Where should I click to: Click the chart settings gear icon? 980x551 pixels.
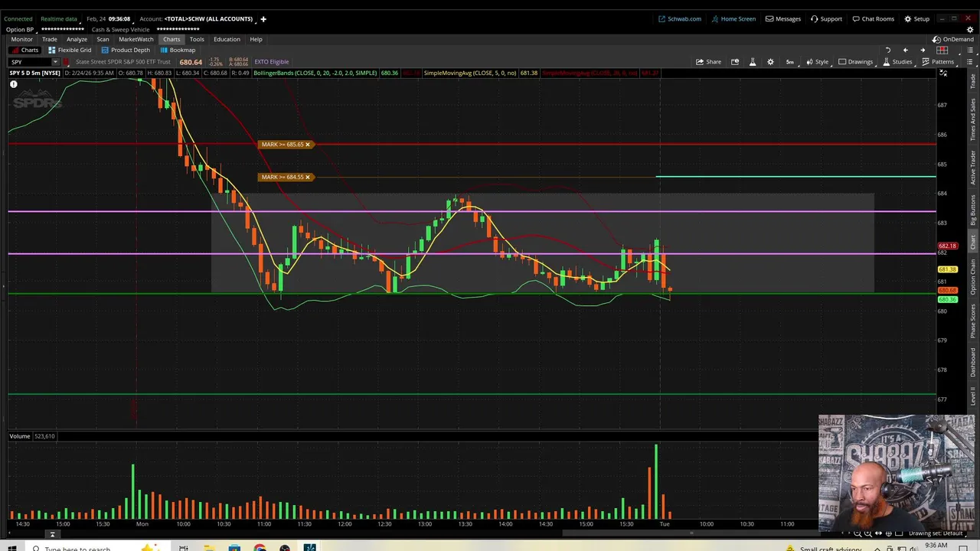pyautogui.click(x=770, y=61)
